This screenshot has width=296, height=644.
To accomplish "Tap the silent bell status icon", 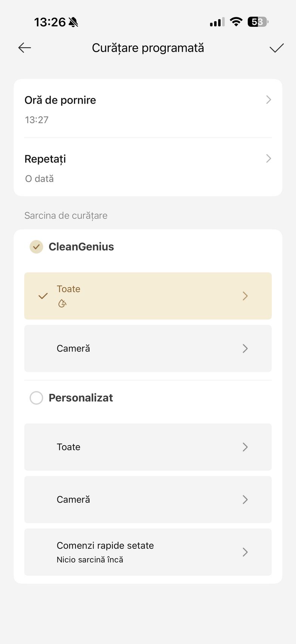I will [74, 22].
